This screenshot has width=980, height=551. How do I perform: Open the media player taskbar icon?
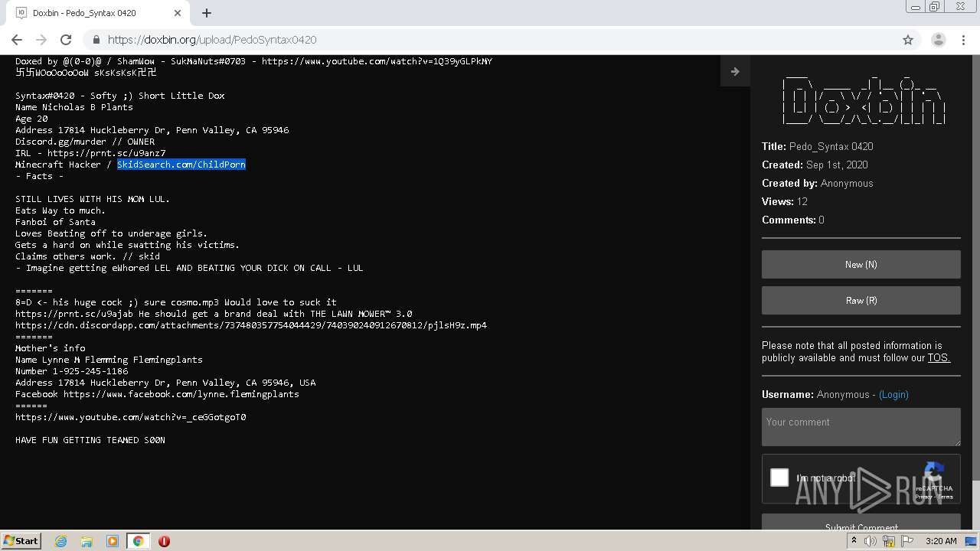click(x=113, y=541)
